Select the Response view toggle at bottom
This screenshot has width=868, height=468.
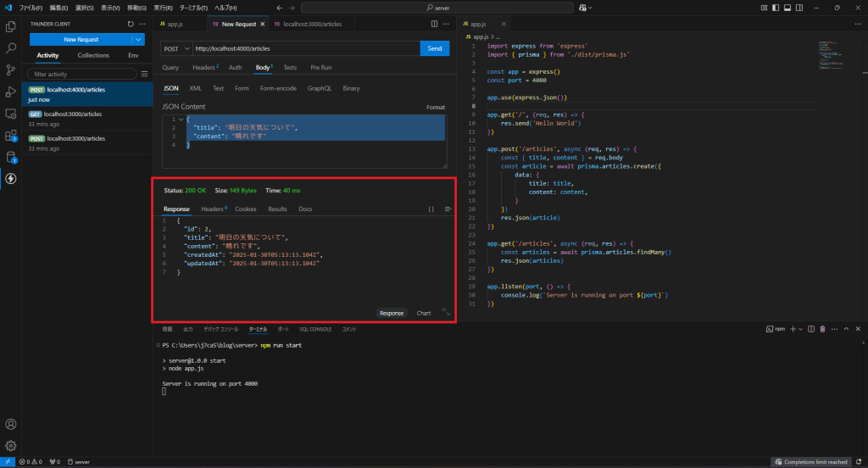point(392,313)
